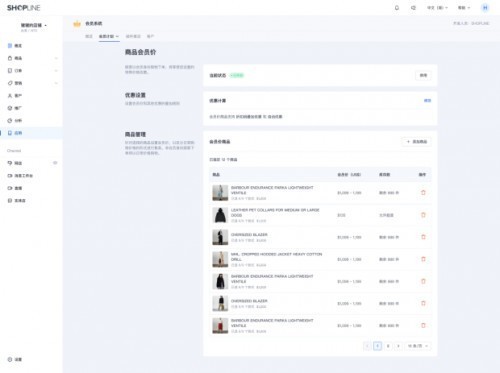
Task: Click the SHOPLINE logo
Action: click(23, 8)
